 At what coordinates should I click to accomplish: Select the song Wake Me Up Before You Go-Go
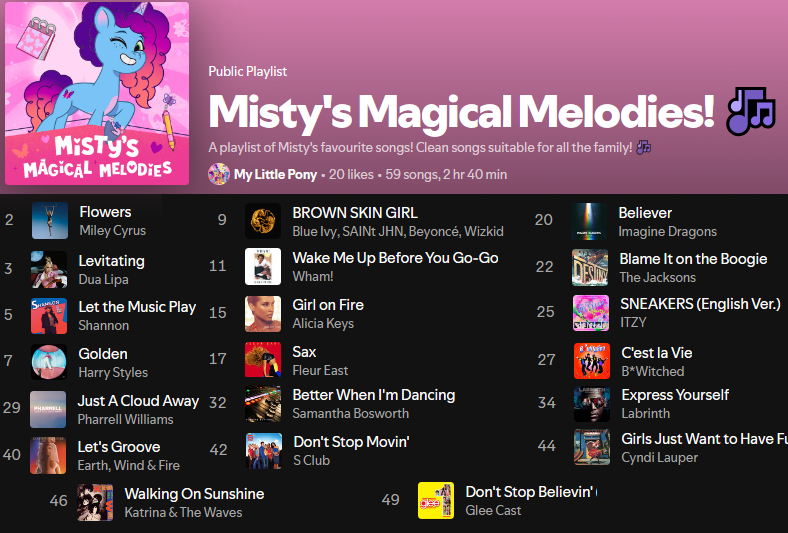[395, 258]
